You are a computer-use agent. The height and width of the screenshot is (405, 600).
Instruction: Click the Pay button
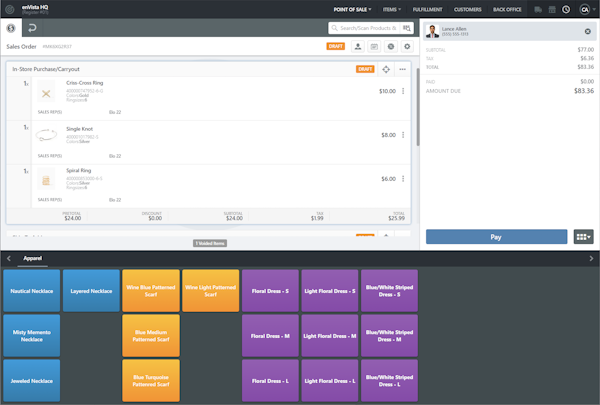click(496, 237)
